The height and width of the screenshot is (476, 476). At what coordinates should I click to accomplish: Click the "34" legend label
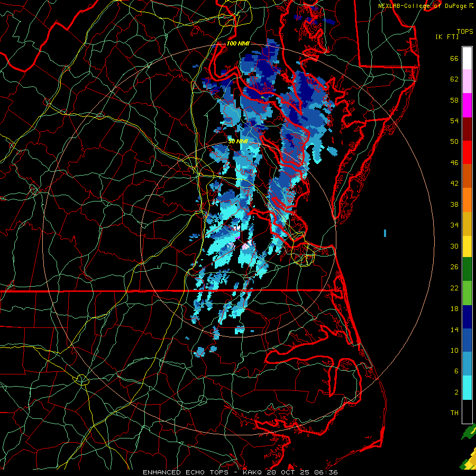coord(454,225)
